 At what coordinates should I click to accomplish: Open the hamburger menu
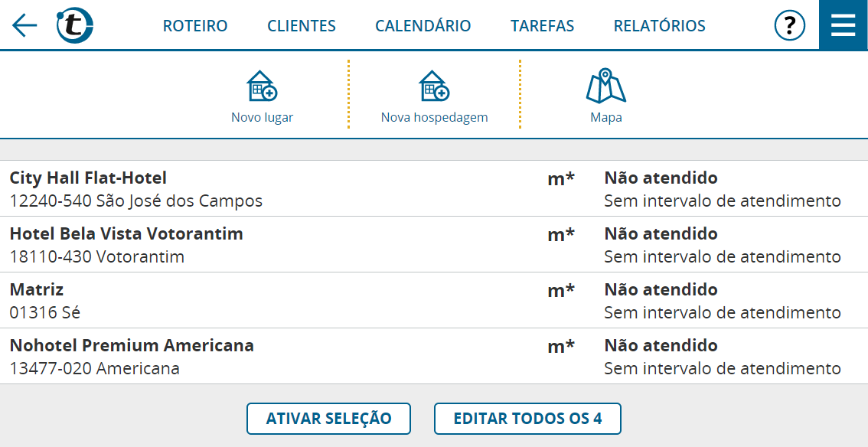(x=843, y=25)
